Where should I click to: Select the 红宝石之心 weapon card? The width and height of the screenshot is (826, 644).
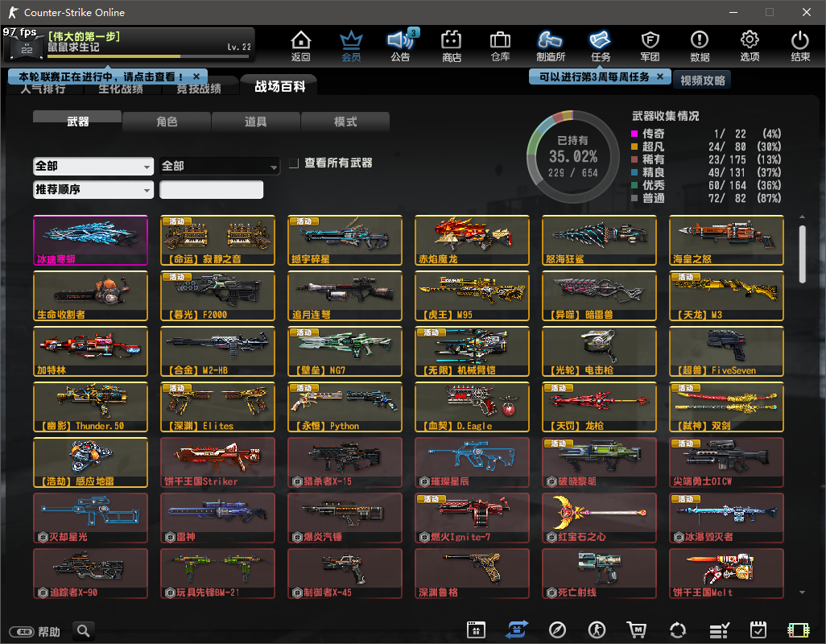[600, 518]
